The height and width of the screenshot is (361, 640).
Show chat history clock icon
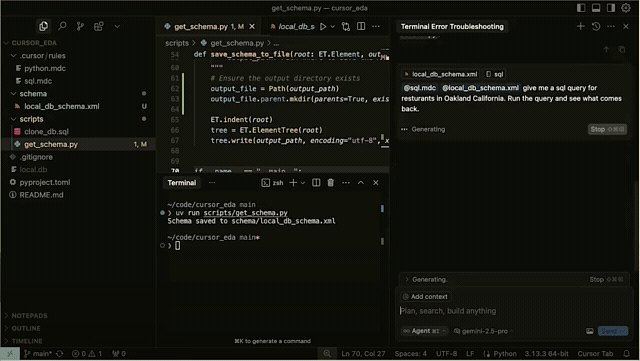tap(596, 27)
